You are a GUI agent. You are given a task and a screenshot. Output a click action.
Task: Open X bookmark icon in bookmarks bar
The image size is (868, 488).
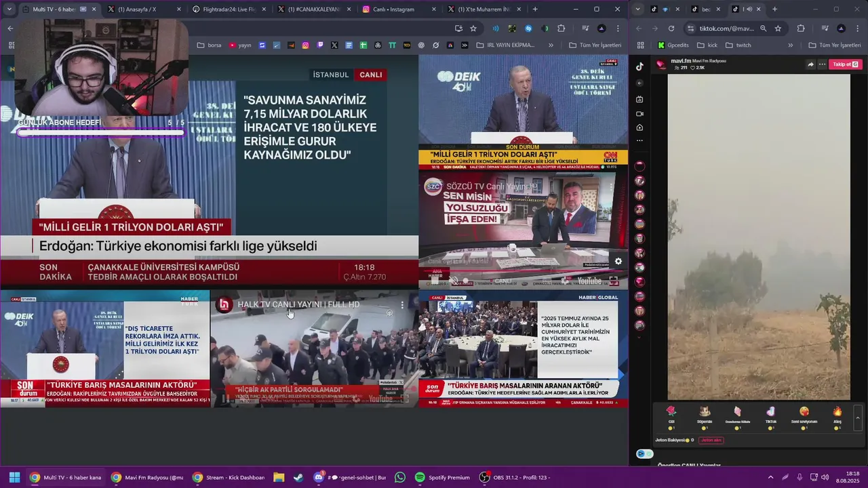coord(334,45)
